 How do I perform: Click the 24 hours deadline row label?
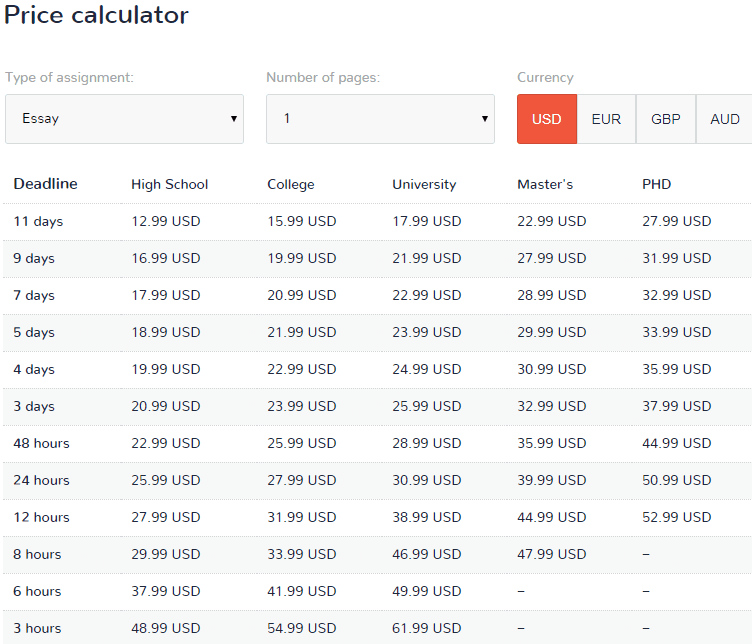[41, 480]
